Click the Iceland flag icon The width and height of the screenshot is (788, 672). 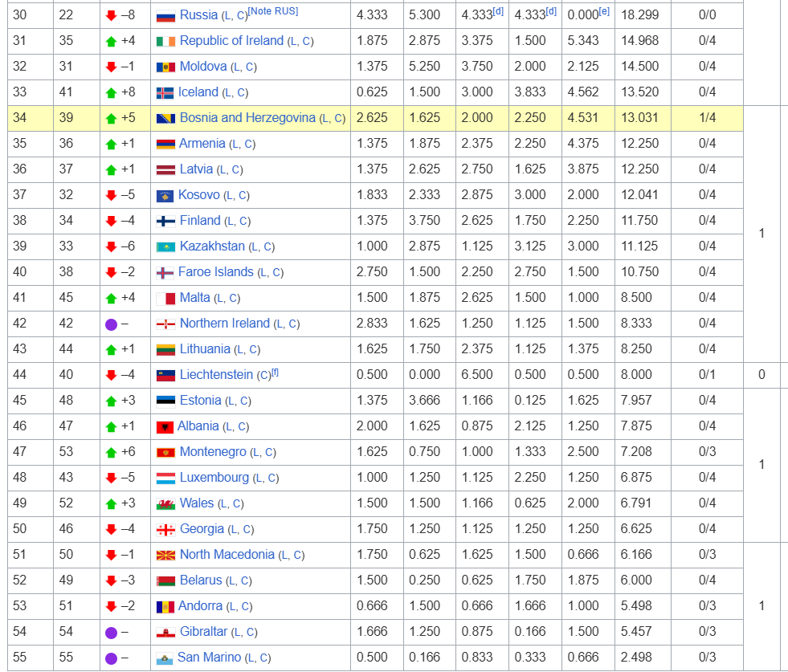click(x=165, y=93)
